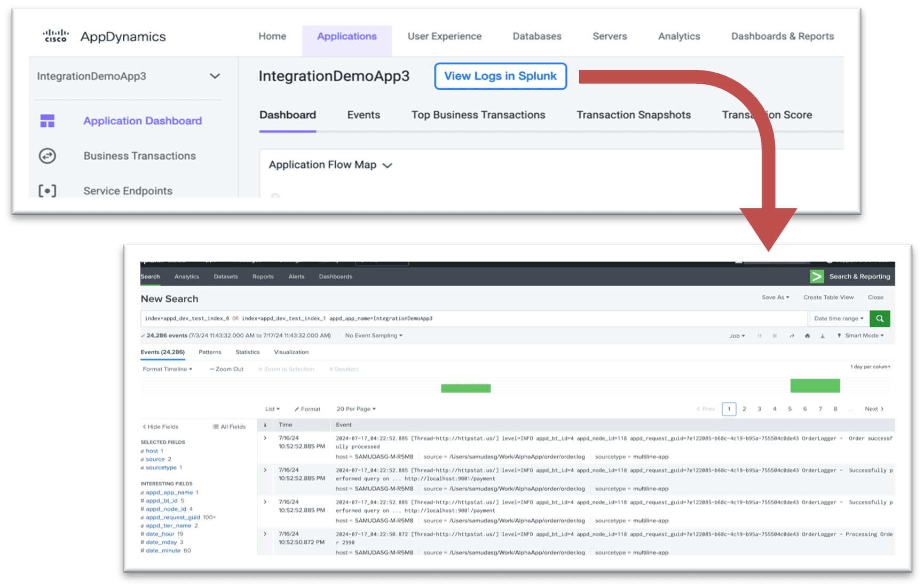Image resolution: width=924 pixels, height=588 pixels.
Task: Open the Smart Mode dropdown
Action: pyautogui.click(x=864, y=335)
